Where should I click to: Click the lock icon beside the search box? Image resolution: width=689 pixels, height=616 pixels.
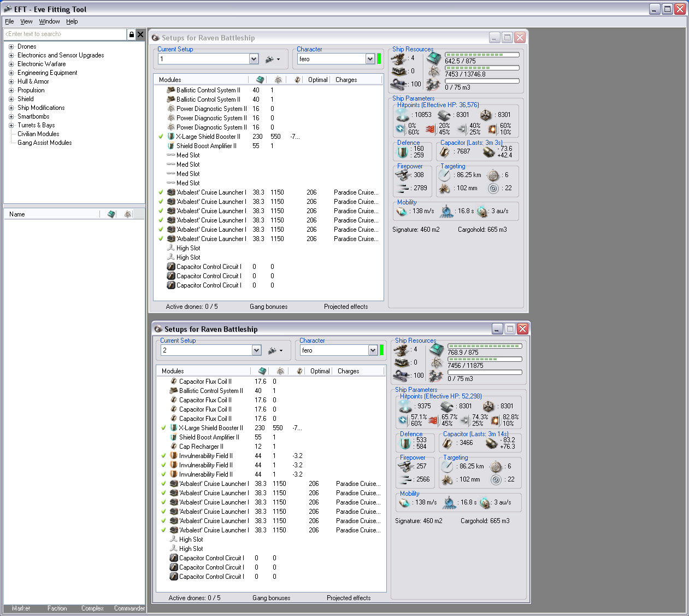point(131,34)
